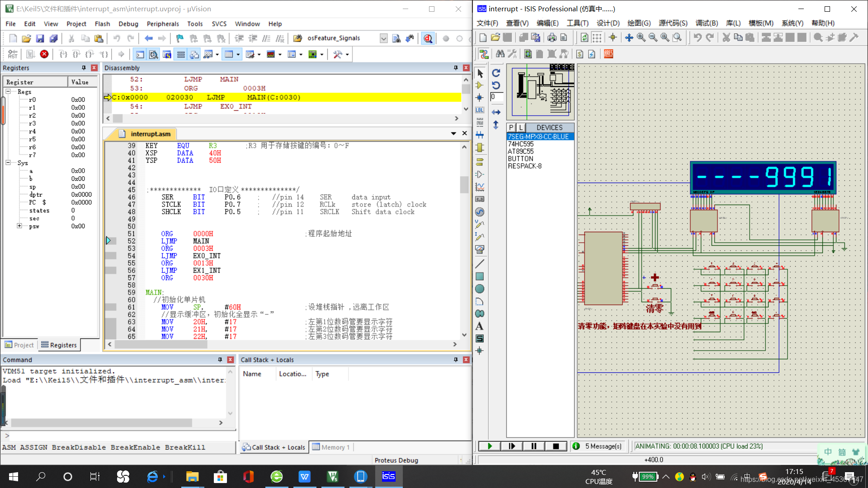Screen dimensions: 868x488
Task: Click the Play simulation button in ISIS
Action: point(490,446)
